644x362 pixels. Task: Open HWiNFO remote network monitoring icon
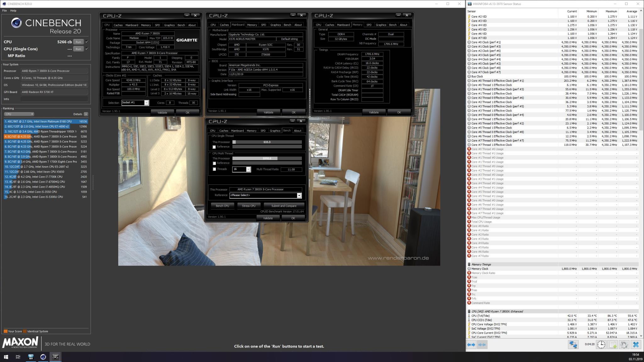click(573, 345)
